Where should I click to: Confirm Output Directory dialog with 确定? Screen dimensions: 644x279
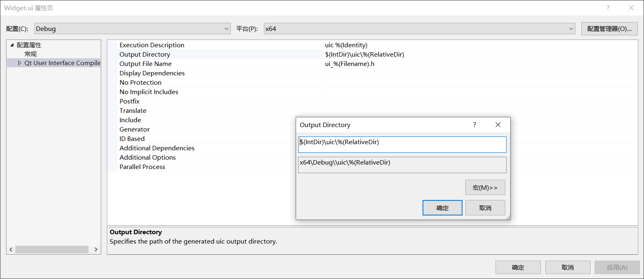coord(443,208)
